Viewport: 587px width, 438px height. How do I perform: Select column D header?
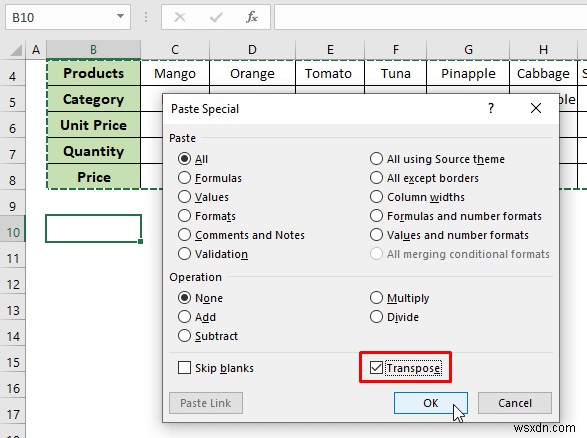[252, 49]
